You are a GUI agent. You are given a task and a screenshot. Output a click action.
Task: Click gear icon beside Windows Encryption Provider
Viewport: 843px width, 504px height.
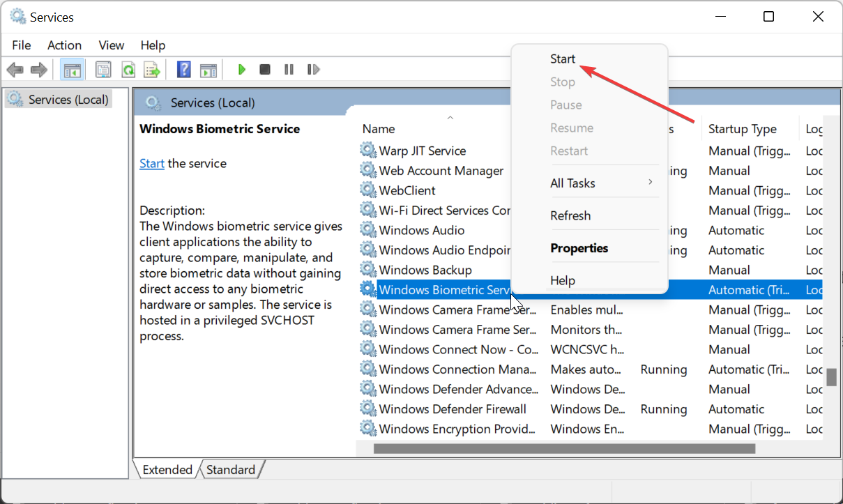coord(367,429)
